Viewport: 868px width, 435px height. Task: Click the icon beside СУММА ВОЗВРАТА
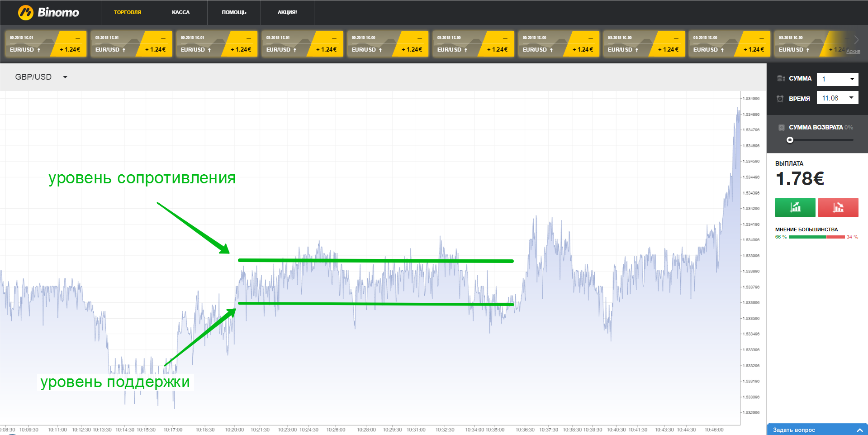coord(781,127)
